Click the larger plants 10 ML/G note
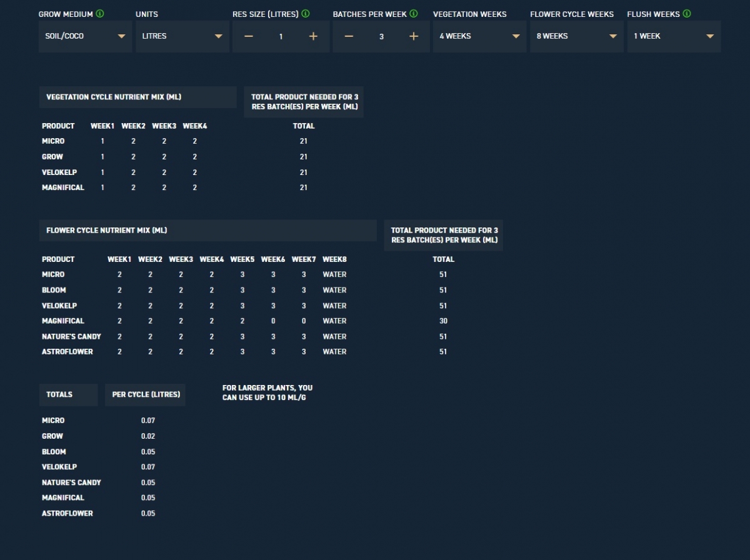Viewport: 750px width, 560px height. (x=267, y=392)
